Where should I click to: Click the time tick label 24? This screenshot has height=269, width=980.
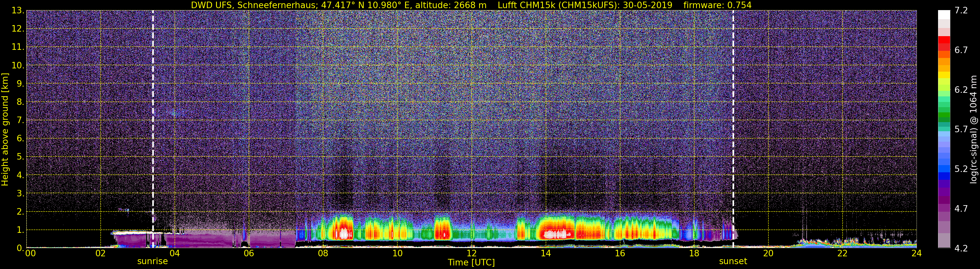point(917,253)
